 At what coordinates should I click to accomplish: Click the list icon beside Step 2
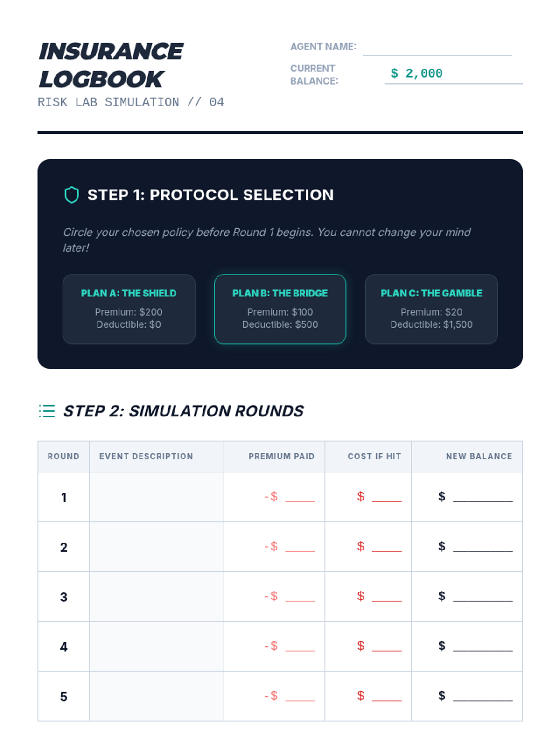click(x=47, y=411)
